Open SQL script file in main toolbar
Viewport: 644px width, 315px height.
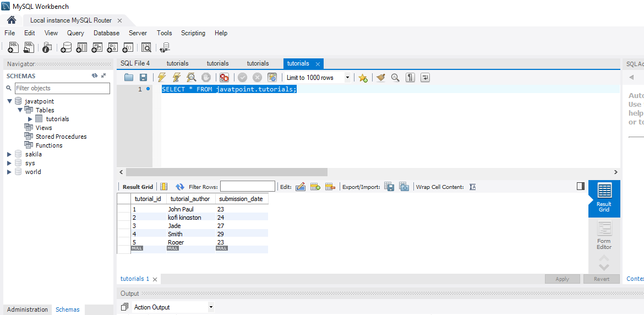pyautogui.click(x=29, y=48)
